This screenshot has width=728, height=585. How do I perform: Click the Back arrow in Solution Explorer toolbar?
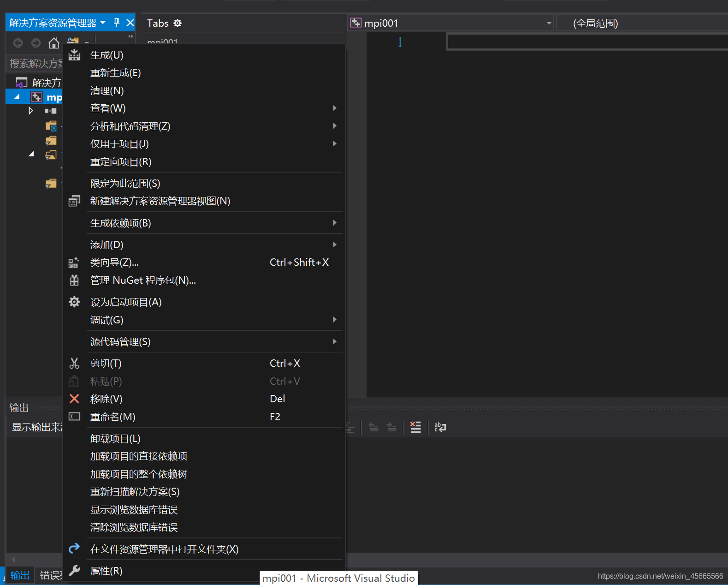point(18,43)
